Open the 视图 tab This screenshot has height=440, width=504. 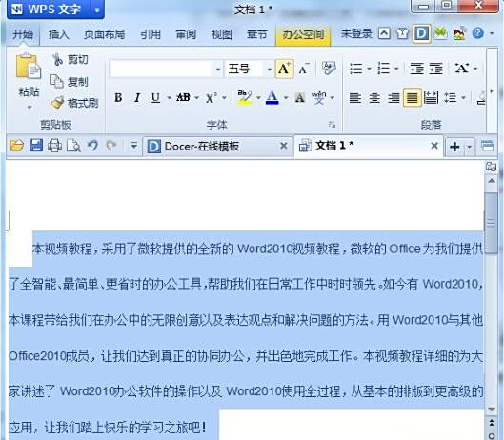point(222,34)
